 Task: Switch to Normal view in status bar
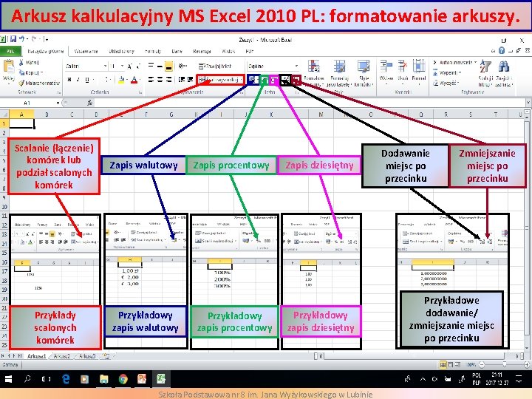[443, 365]
